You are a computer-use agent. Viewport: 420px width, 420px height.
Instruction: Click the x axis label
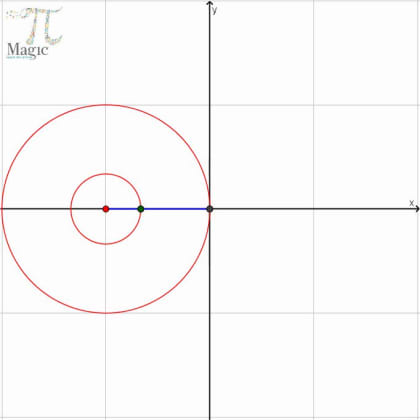(411, 203)
